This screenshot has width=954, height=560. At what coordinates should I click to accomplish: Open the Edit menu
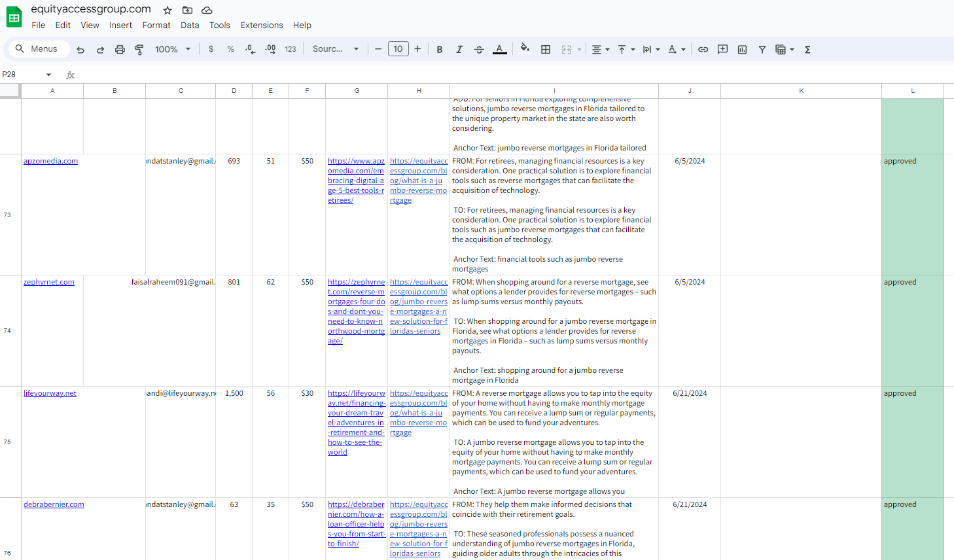tap(63, 25)
